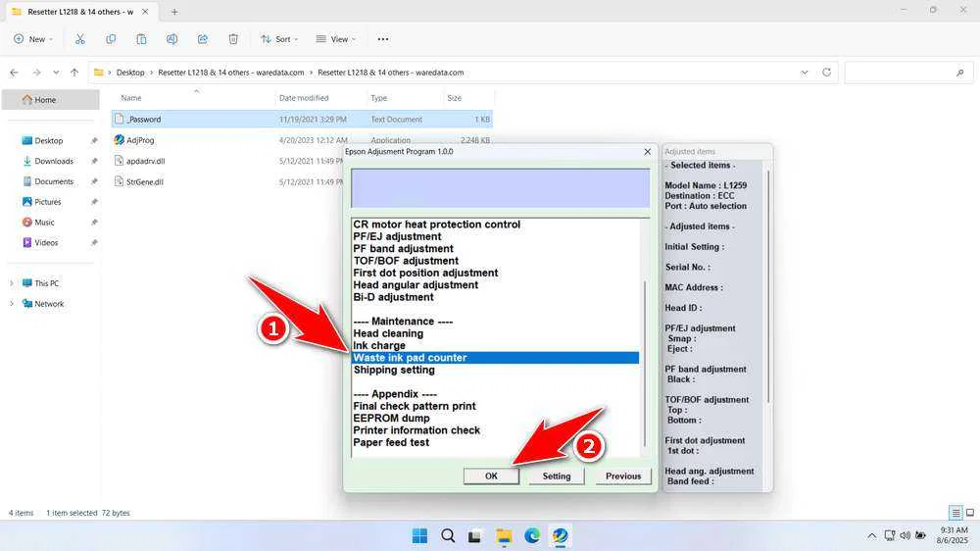Expand the This PC tree node
Viewport: 980px width, 551px height.
coord(11,283)
